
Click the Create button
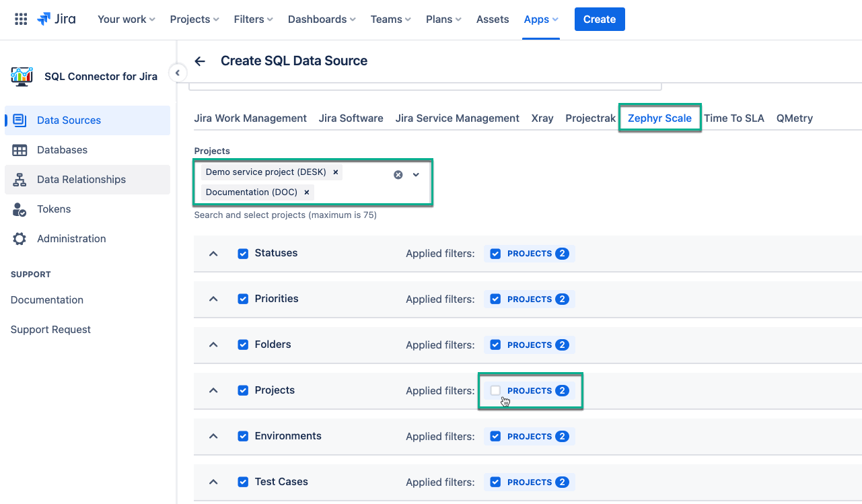599,19
